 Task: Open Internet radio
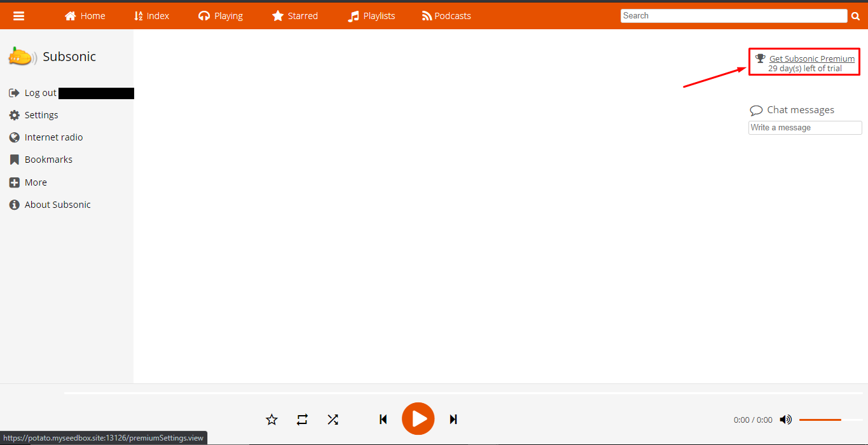[x=53, y=137]
